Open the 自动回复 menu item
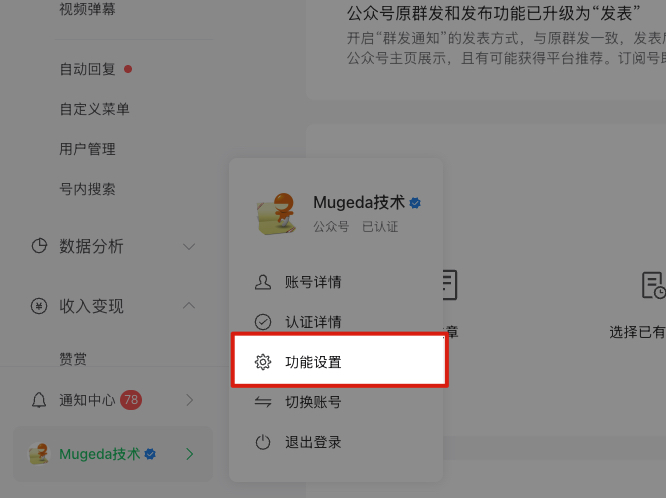This screenshot has width=666, height=498. coord(87,69)
